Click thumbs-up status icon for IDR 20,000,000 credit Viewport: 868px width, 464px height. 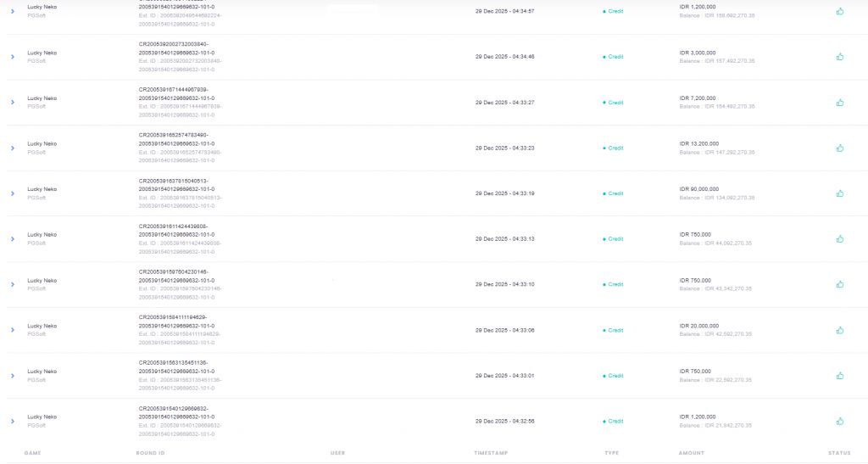(840, 330)
